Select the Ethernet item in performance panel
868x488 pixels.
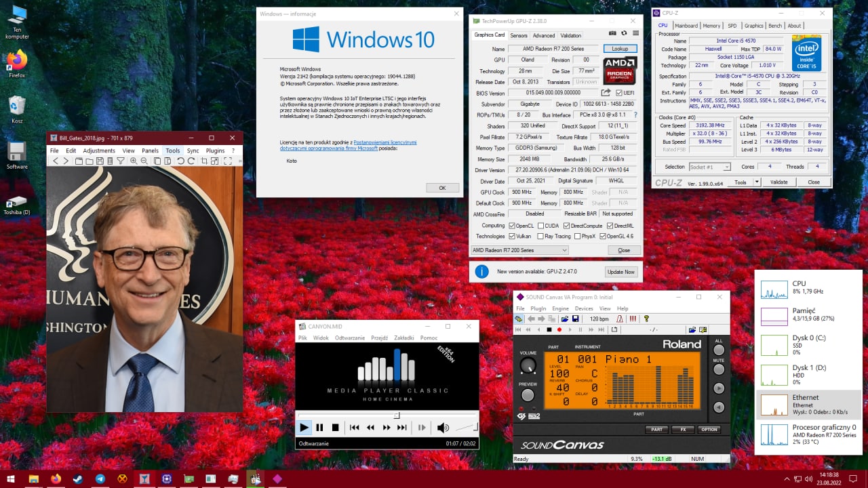click(x=808, y=405)
